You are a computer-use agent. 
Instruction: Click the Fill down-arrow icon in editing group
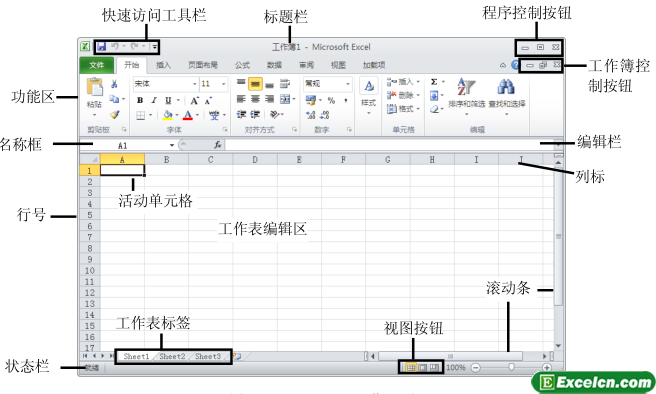[x=434, y=96]
